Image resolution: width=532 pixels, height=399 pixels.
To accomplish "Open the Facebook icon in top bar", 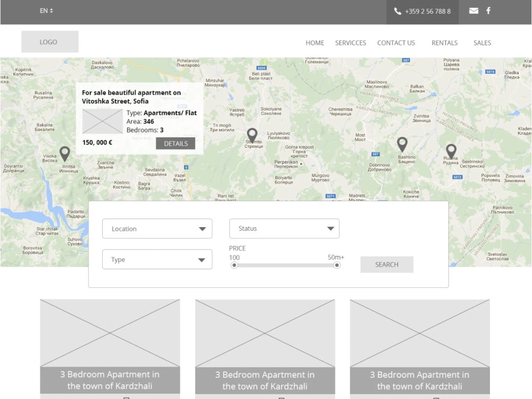I will (488, 11).
